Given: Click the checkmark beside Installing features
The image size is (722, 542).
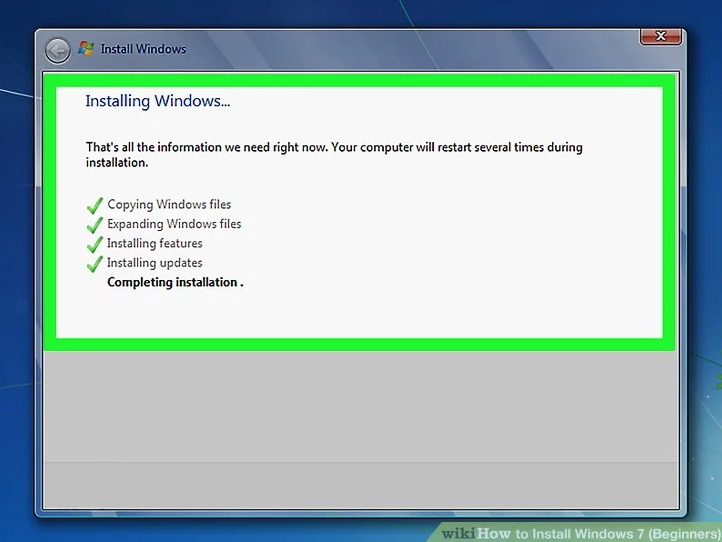Looking at the screenshot, I should (x=95, y=244).
